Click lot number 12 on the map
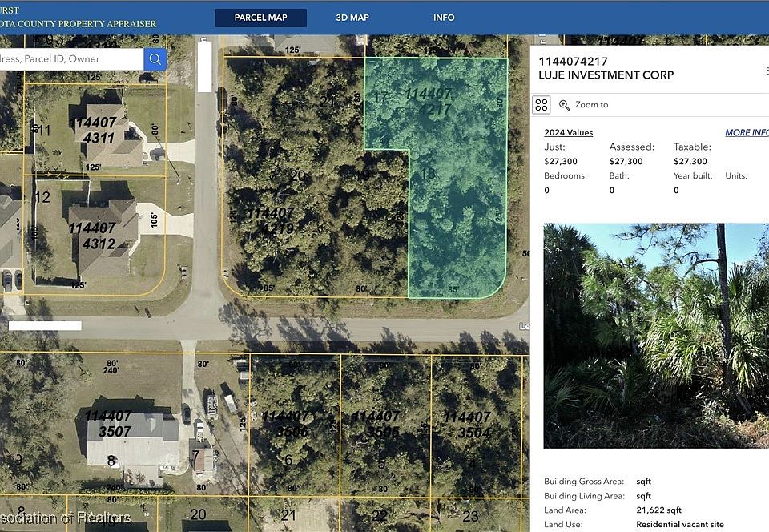 coord(42,197)
